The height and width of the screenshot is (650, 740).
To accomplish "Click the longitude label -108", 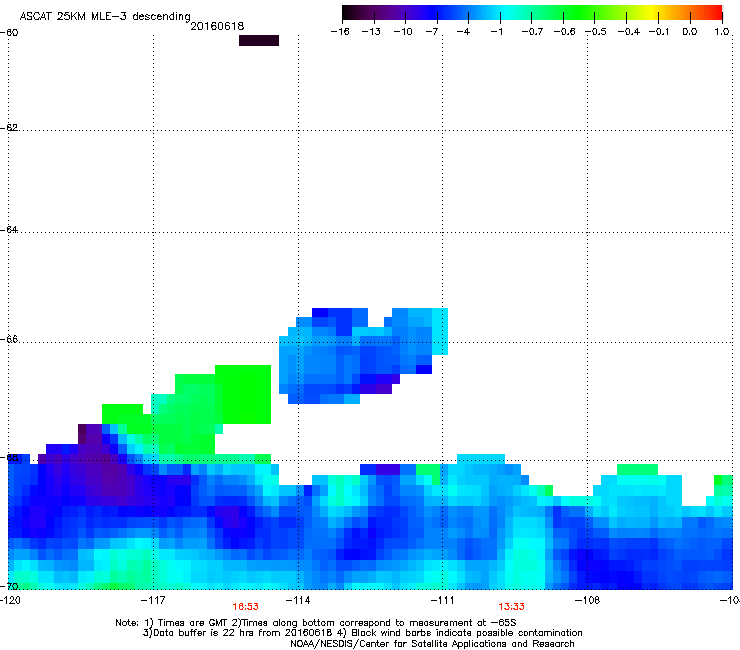I will (588, 600).
